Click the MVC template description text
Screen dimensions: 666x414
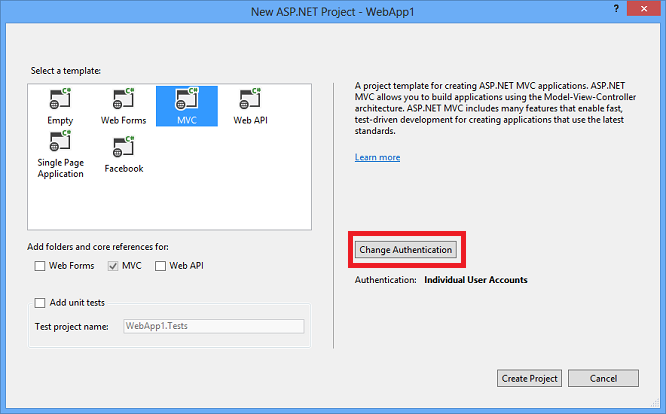pos(495,108)
